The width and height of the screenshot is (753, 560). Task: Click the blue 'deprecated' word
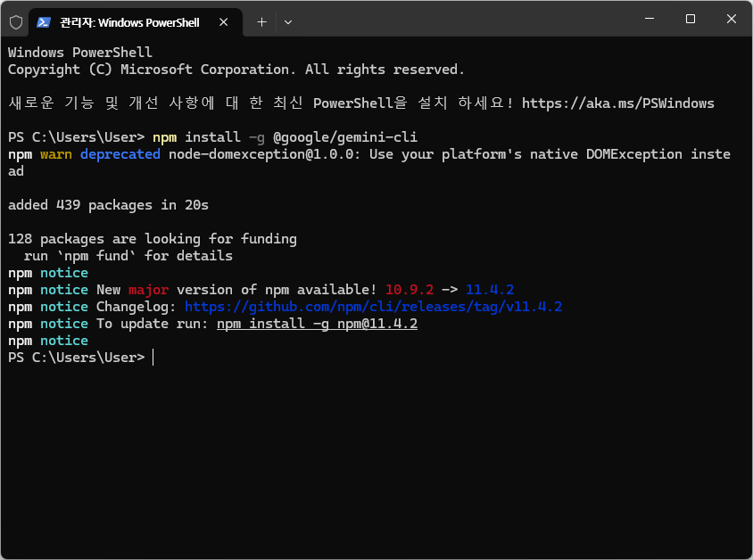point(120,154)
